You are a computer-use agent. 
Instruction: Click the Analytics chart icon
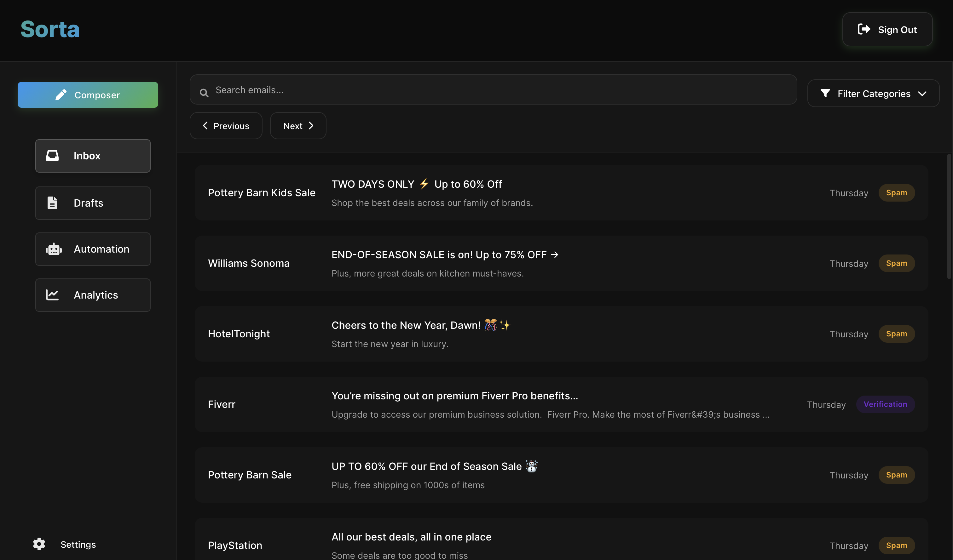coord(52,295)
